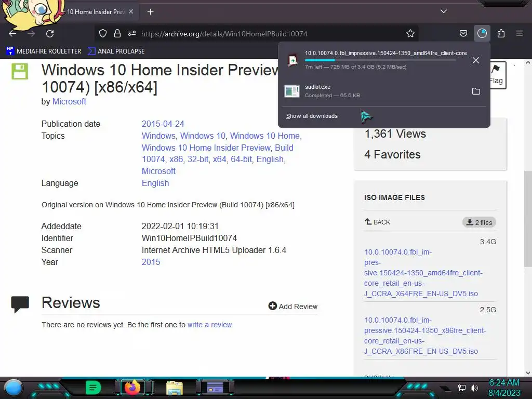
Task: Click the Flag item button
Action: (498, 75)
